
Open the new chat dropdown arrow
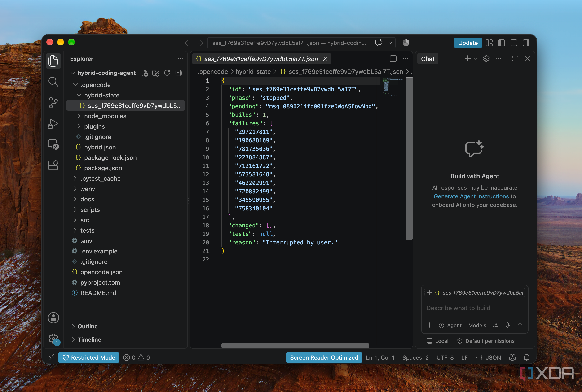pyautogui.click(x=476, y=59)
